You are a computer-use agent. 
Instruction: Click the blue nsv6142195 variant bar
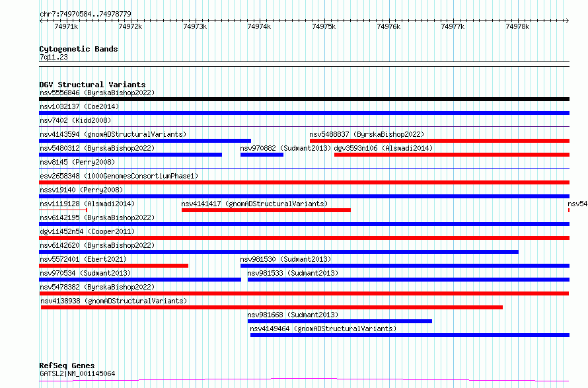coord(304,224)
